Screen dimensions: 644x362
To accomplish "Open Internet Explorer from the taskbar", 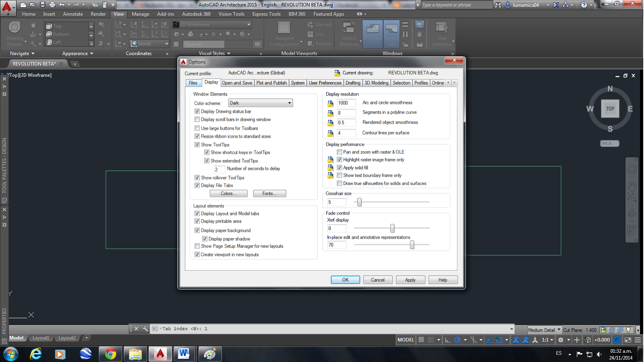I will (x=36, y=354).
